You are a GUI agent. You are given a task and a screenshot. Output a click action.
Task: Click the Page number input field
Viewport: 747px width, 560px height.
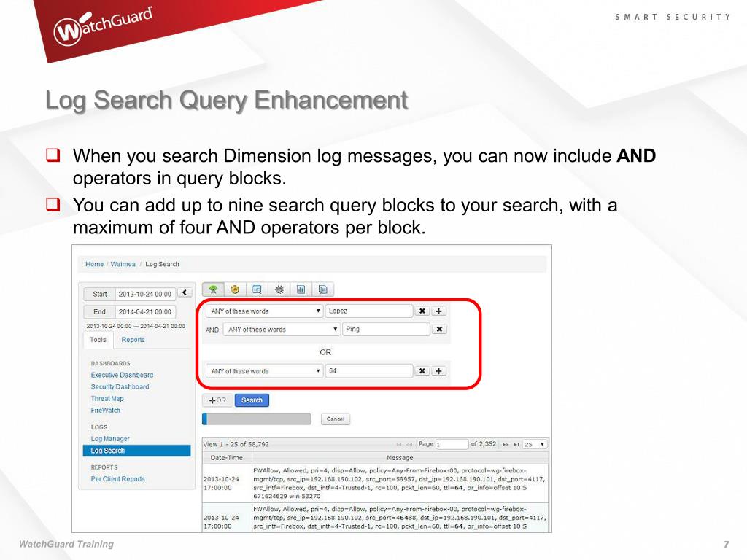tap(452, 444)
